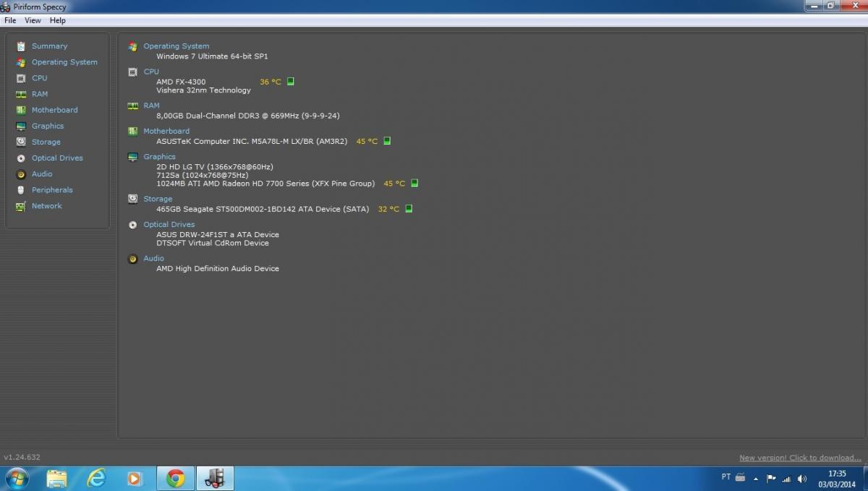Screen dimensions: 868x491
Task: Click the 'AMD FX-4300' text
Action: click(181, 82)
